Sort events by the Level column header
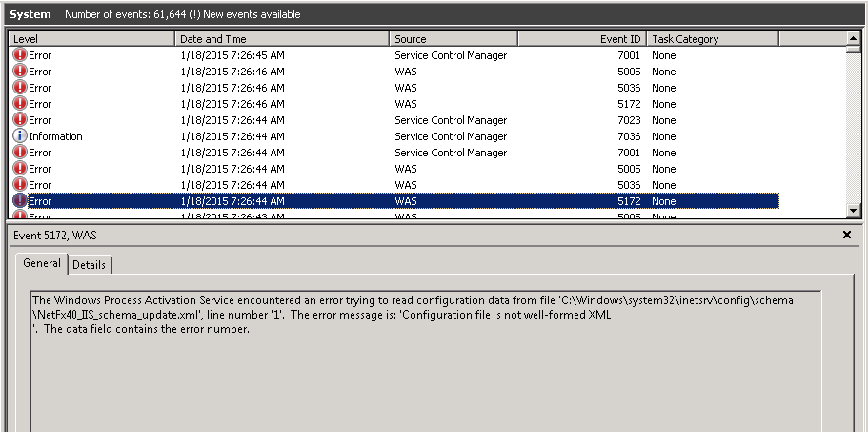 tap(91, 39)
